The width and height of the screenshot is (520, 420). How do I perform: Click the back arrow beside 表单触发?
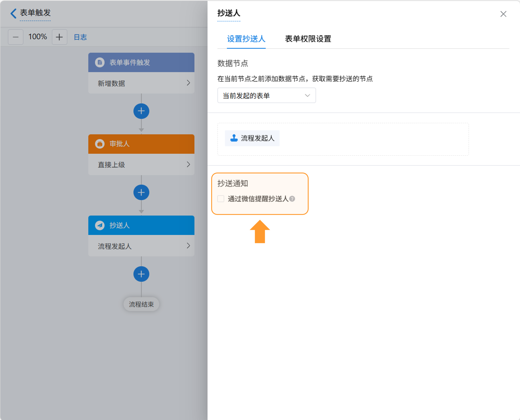[x=14, y=13]
